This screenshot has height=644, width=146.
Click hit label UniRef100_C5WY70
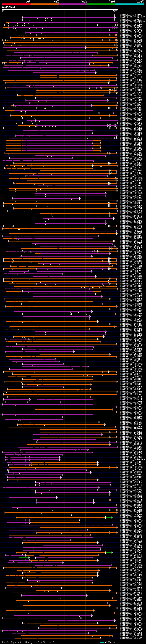click(x=131, y=67)
